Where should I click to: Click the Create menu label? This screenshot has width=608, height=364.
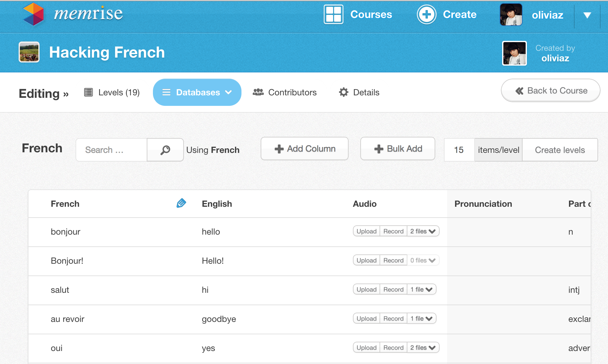point(460,14)
